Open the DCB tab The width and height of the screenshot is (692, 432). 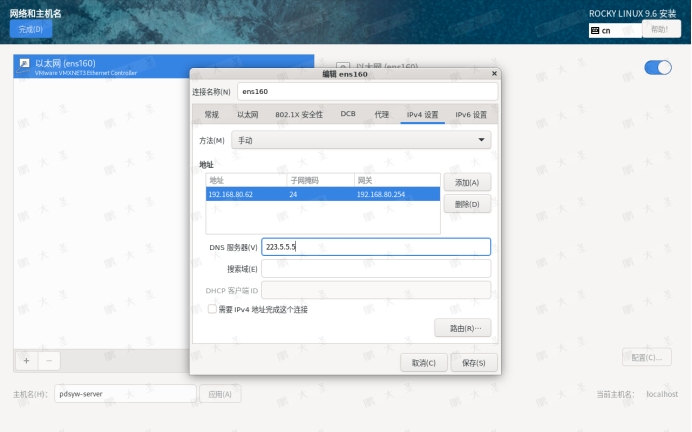[x=348, y=114]
